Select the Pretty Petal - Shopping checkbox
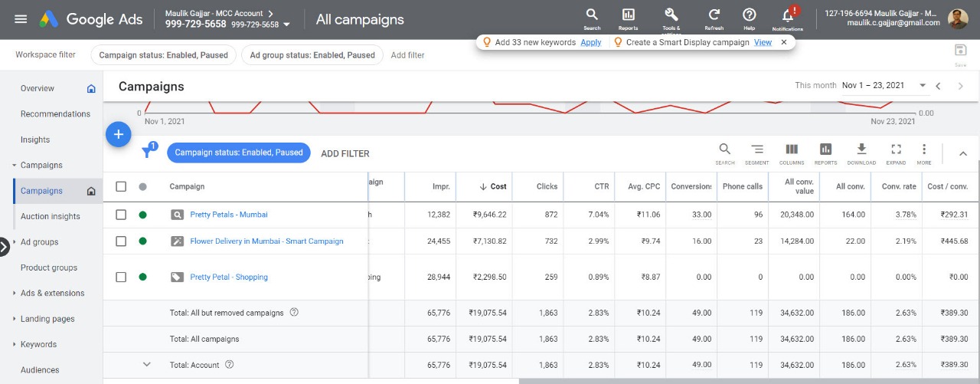Image resolution: width=980 pixels, height=384 pixels. point(121,277)
